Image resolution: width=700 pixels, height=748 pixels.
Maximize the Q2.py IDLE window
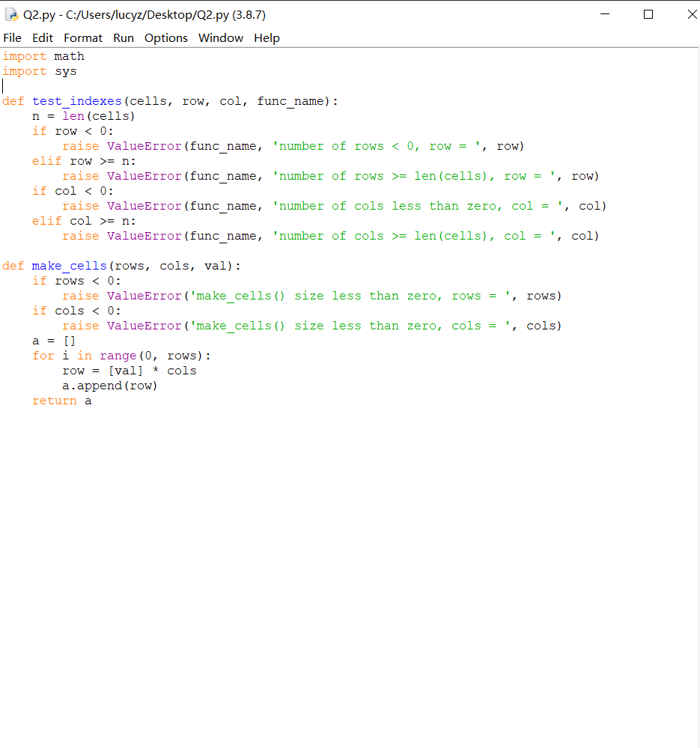click(648, 14)
